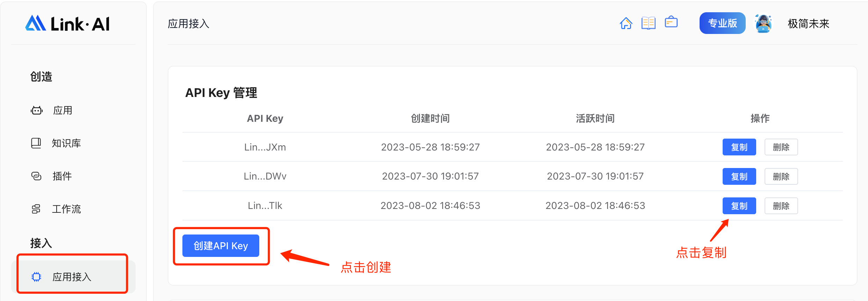Select 应用接入 in the sidebar menu
Image resolution: width=868 pixels, height=301 pixels.
pos(72,277)
